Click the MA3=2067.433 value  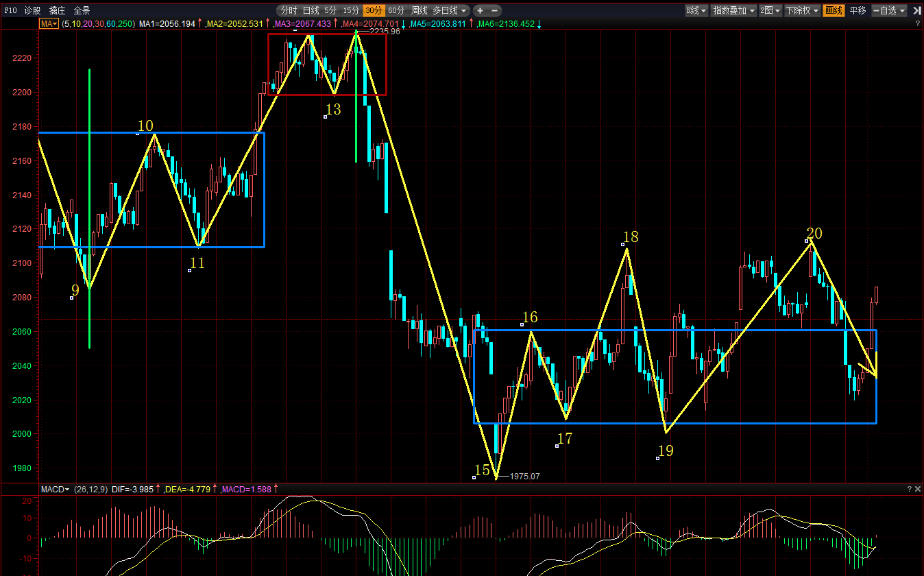point(302,24)
